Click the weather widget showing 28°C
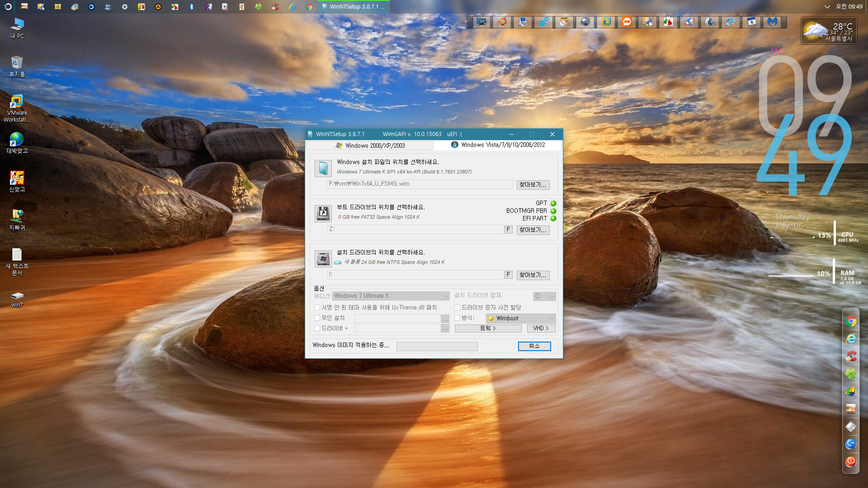 click(829, 31)
